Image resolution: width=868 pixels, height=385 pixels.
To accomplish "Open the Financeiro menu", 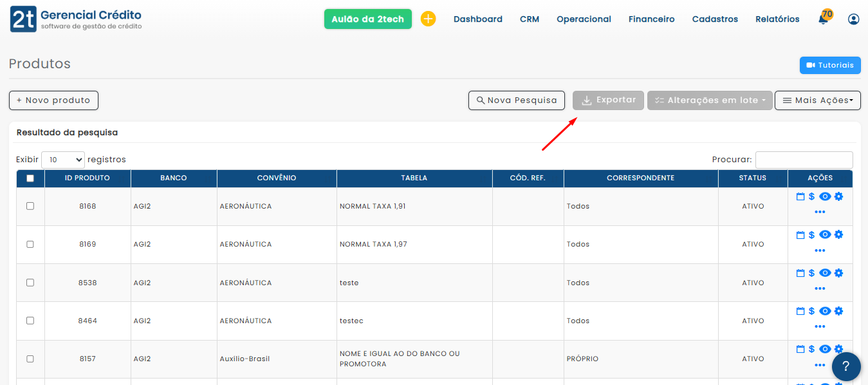I will tap(651, 19).
